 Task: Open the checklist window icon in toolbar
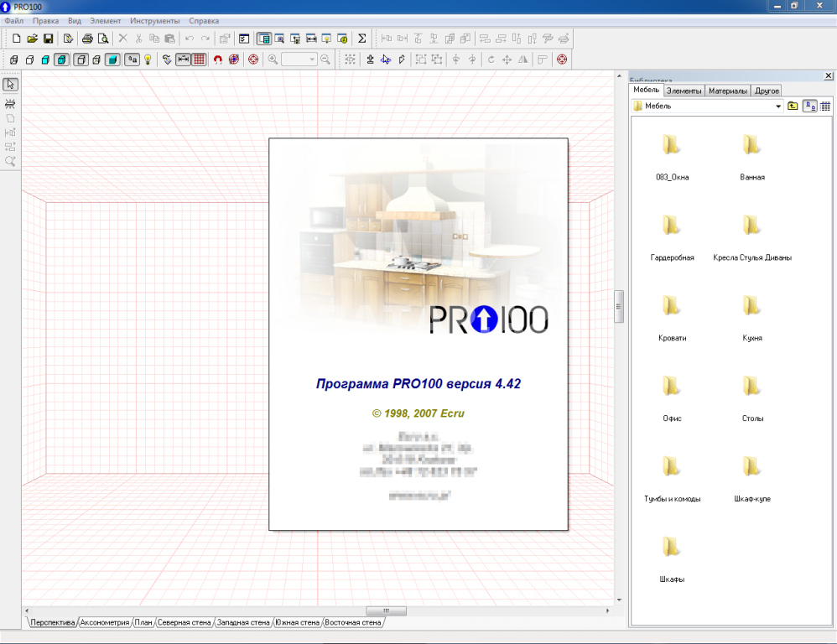click(x=244, y=39)
